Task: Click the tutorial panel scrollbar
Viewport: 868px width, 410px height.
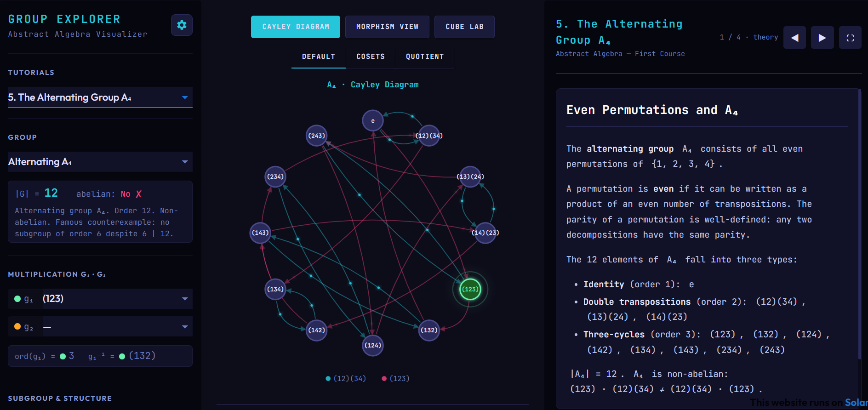Action: (x=859, y=225)
